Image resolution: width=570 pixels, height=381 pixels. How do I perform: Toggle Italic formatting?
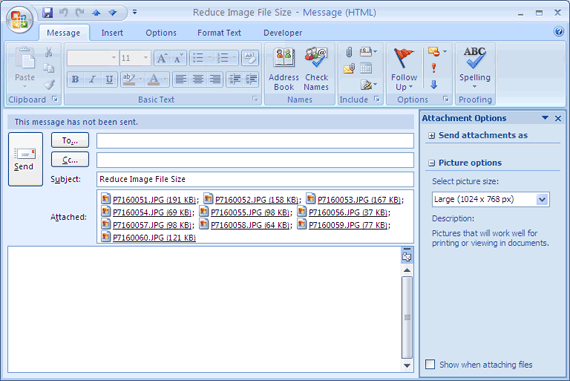(x=92, y=79)
